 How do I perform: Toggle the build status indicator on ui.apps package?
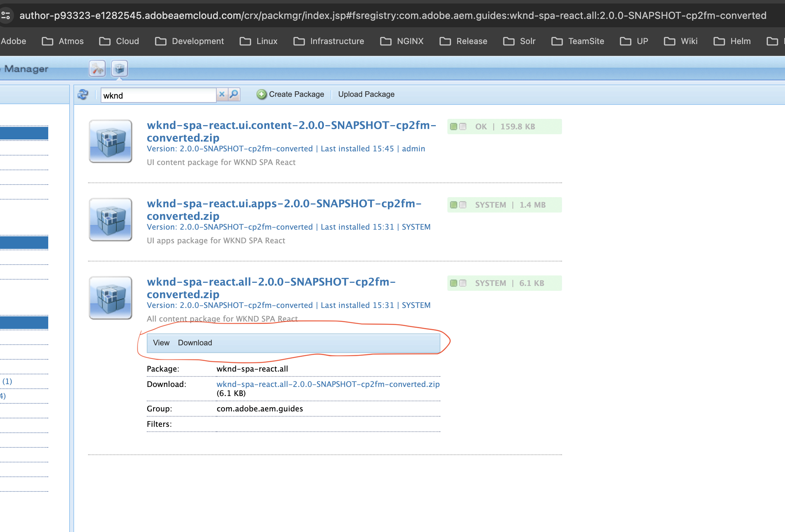[x=453, y=205]
